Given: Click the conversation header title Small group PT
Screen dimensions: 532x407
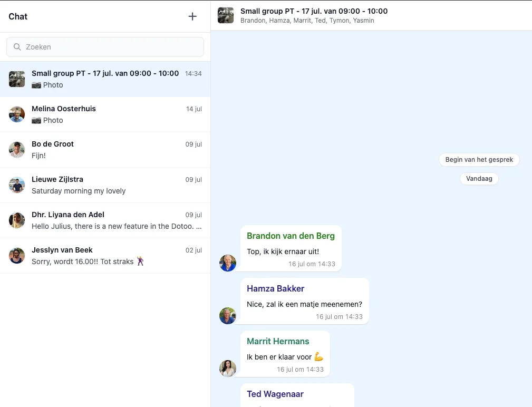Looking at the screenshot, I should click(x=314, y=11).
